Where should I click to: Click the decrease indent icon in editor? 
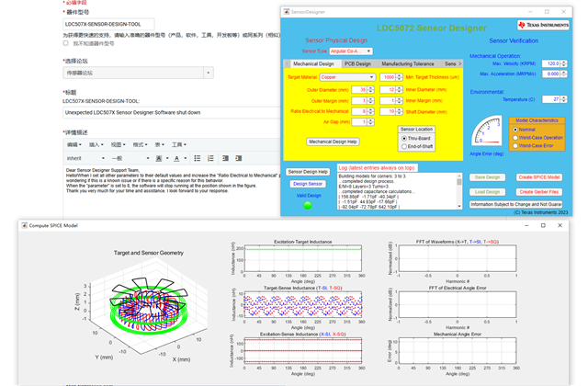[225, 158]
